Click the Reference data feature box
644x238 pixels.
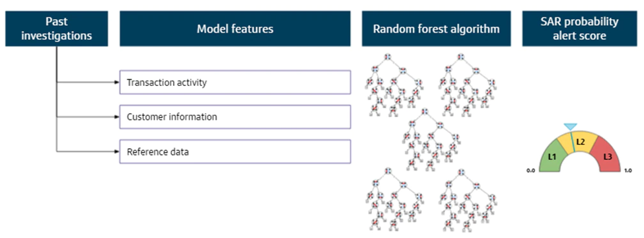[235, 151]
